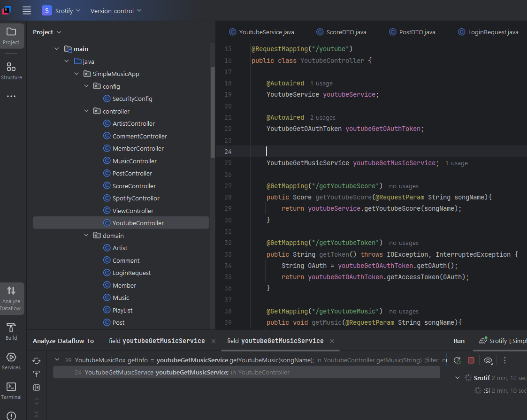Open the Srotify run configuration tab
Viewport: 527px width, 420px height.
503,341
